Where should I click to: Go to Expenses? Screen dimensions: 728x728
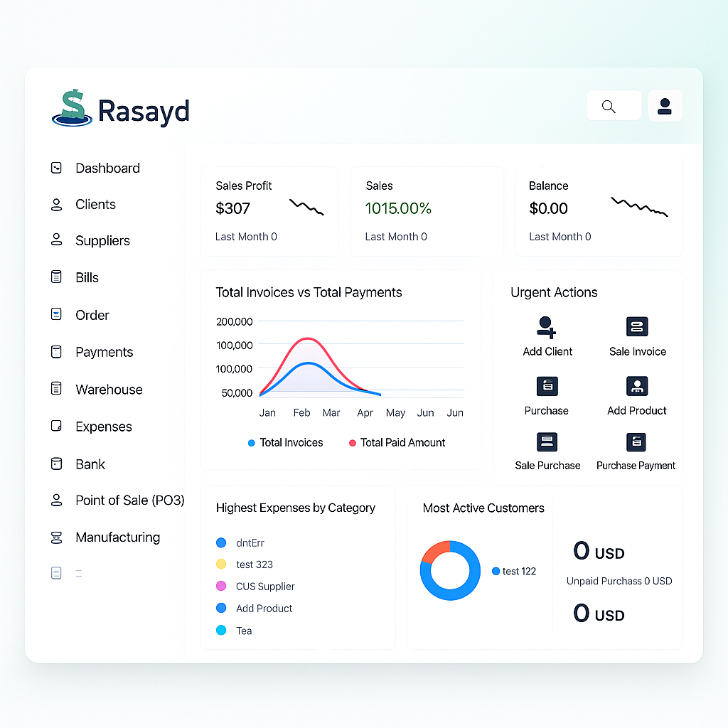click(104, 427)
